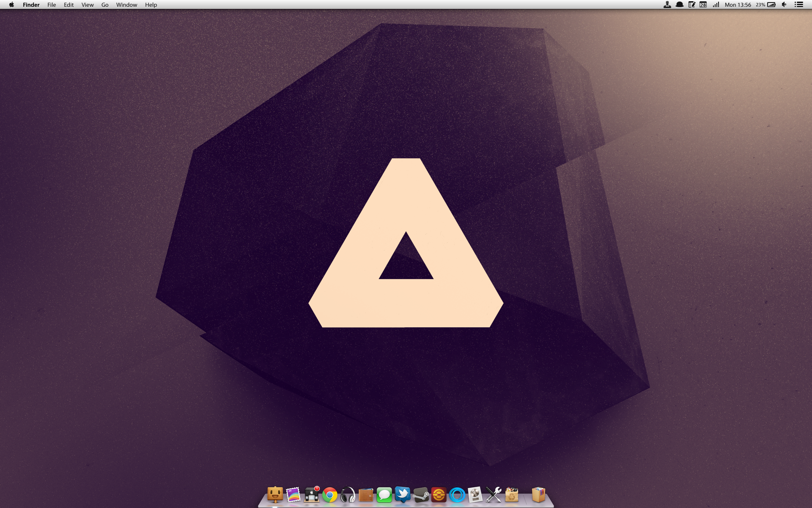The width and height of the screenshot is (812, 508).
Task: Open the App Store dock icon with badge
Action: [x=312, y=494]
